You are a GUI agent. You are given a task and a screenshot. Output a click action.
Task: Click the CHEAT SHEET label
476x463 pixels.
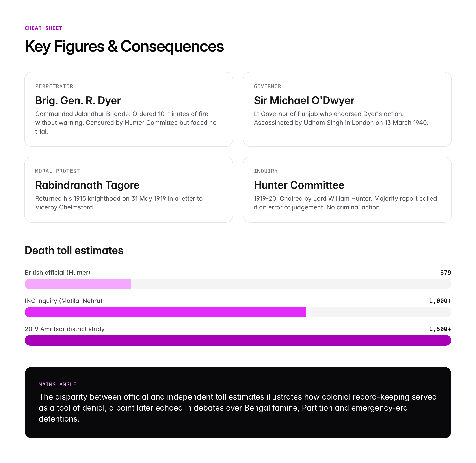[x=43, y=28]
